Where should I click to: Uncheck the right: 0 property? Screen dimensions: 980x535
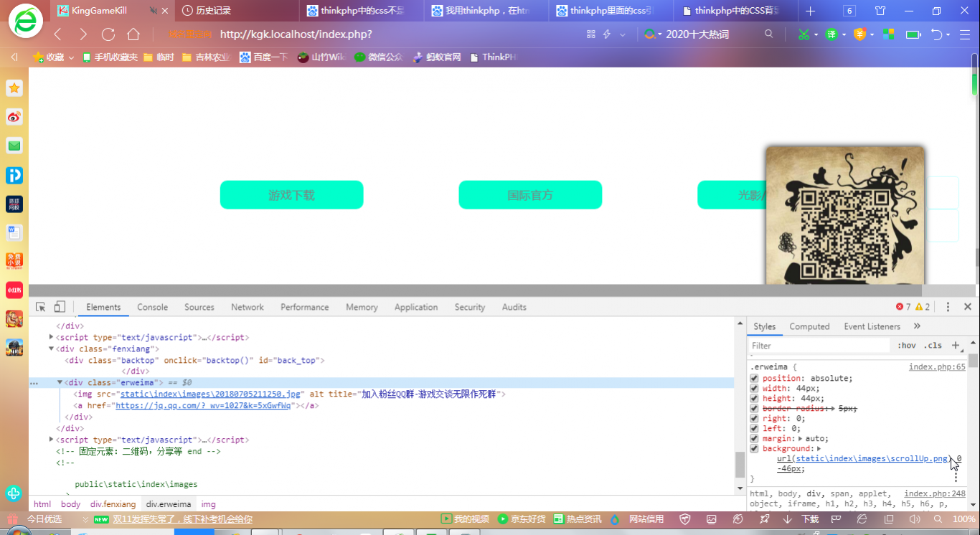[754, 418]
